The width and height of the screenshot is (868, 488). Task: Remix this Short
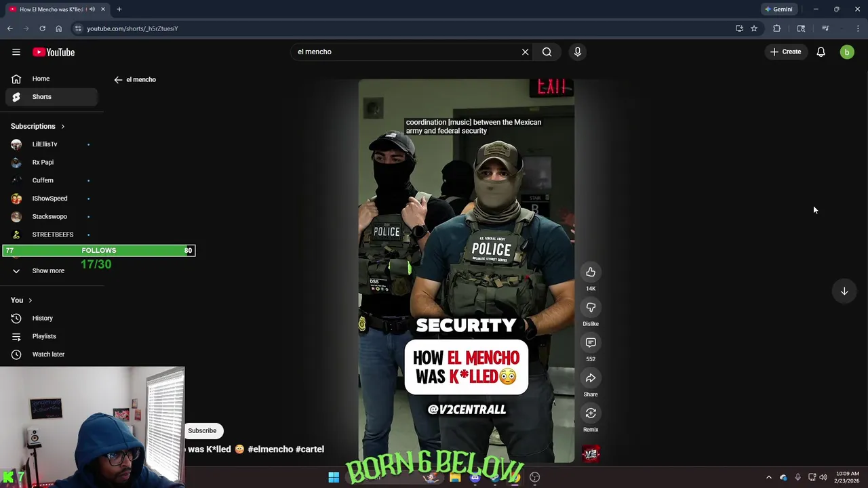pos(591,413)
